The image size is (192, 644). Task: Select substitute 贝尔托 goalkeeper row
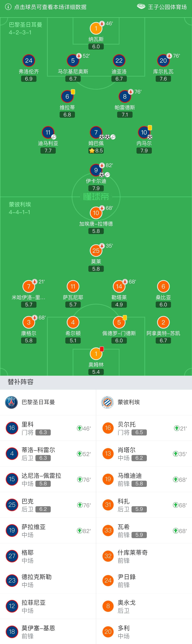point(144,428)
